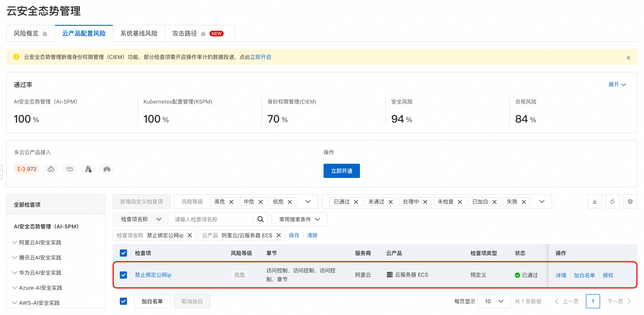The height and width of the screenshot is (315, 644).
Task: Click the 立即开启 link in banner
Action: (261, 57)
